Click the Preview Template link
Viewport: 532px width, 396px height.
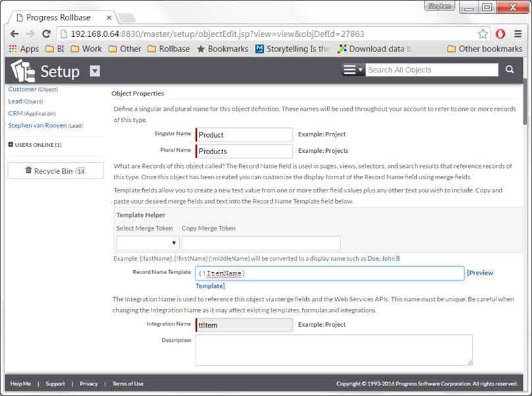click(480, 273)
